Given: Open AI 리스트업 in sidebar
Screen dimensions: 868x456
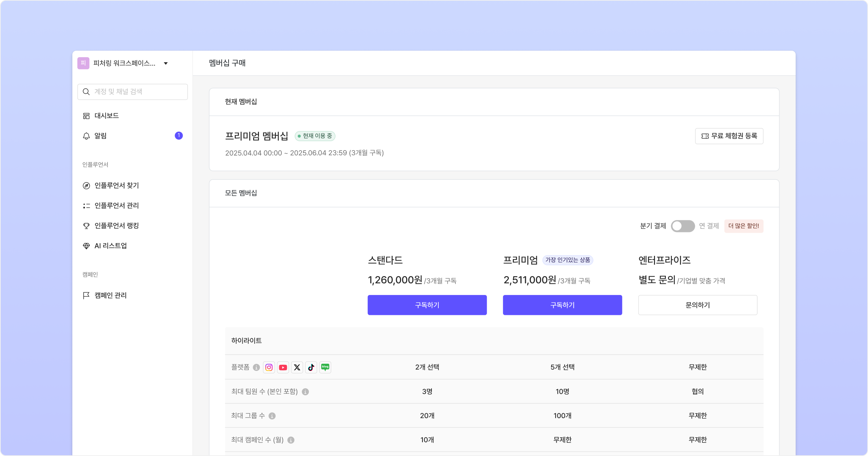Looking at the screenshot, I should coord(110,246).
